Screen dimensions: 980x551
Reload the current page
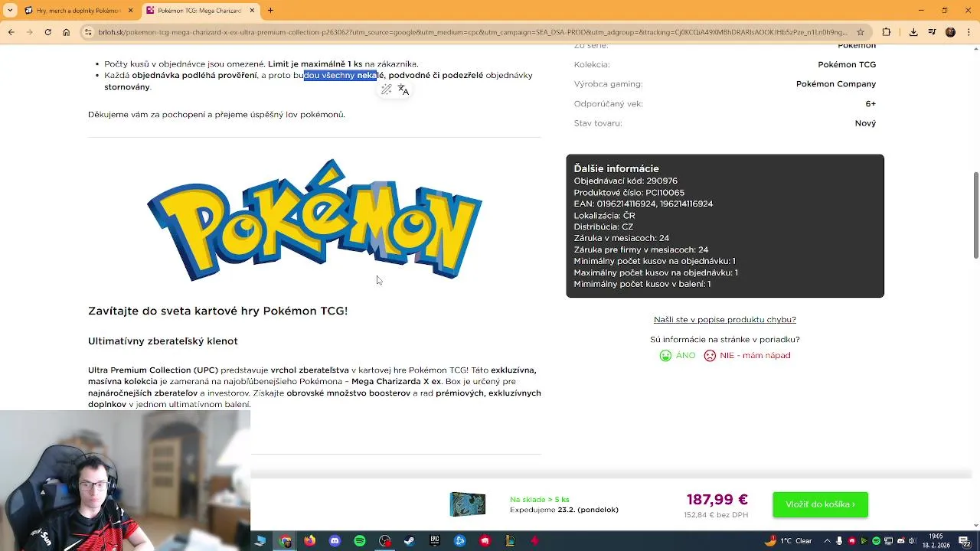47,32
